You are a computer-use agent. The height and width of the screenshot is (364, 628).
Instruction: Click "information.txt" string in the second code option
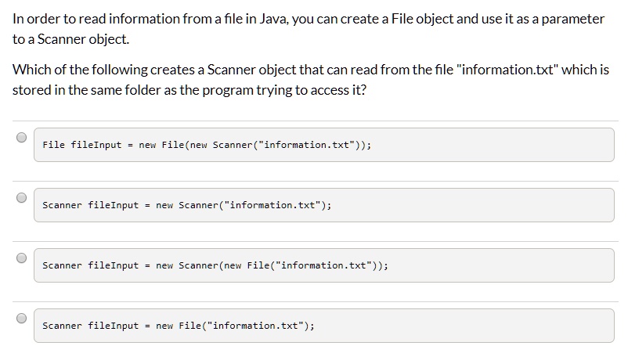(x=271, y=206)
